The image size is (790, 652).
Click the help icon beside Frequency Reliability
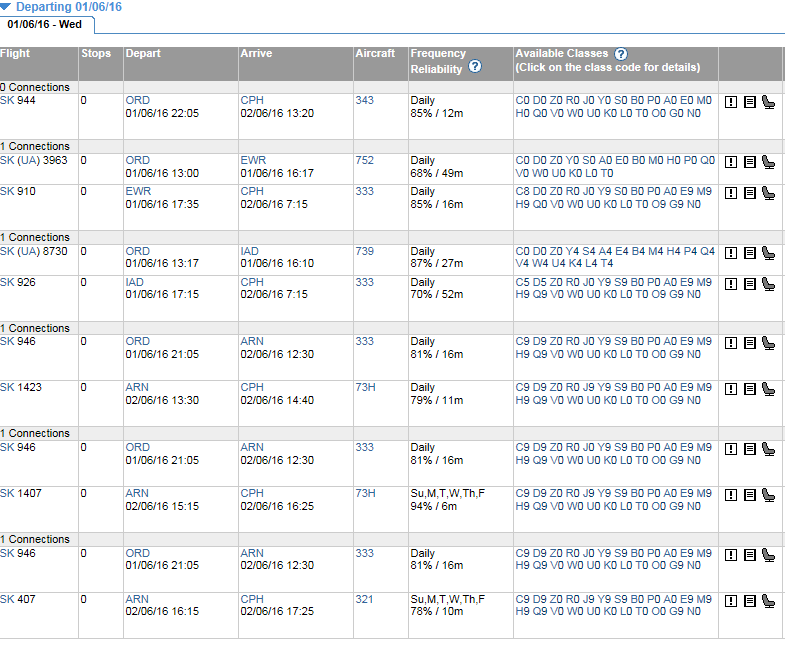[x=475, y=67]
